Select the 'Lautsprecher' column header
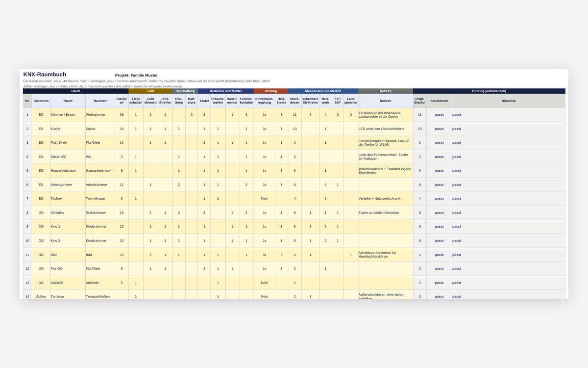The height and width of the screenshot is (368, 588). [351, 101]
